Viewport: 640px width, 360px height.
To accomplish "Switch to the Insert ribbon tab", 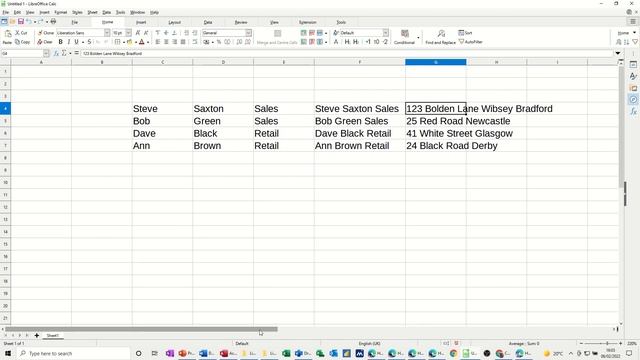I will 141,22.
